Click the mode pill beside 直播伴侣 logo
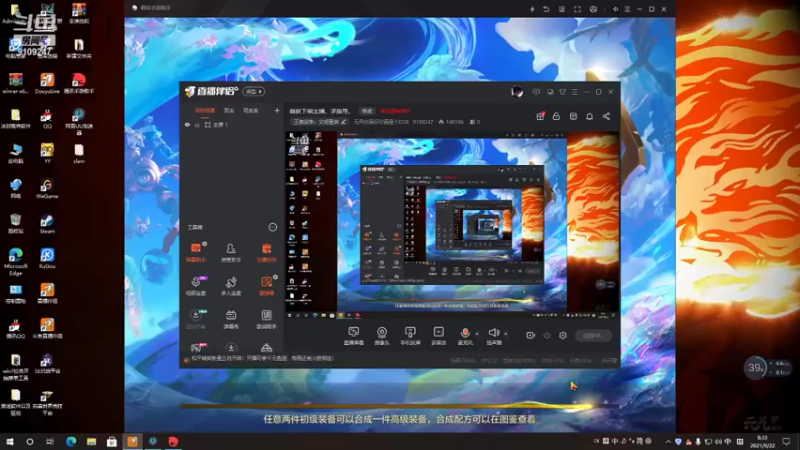The height and width of the screenshot is (450, 800). [254, 92]
